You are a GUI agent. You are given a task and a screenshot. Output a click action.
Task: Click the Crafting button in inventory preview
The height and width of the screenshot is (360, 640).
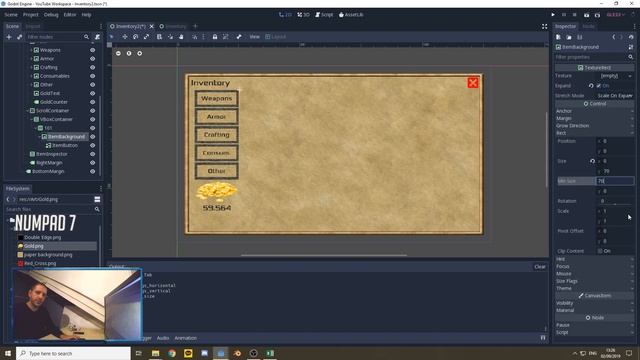pos(216,135)
